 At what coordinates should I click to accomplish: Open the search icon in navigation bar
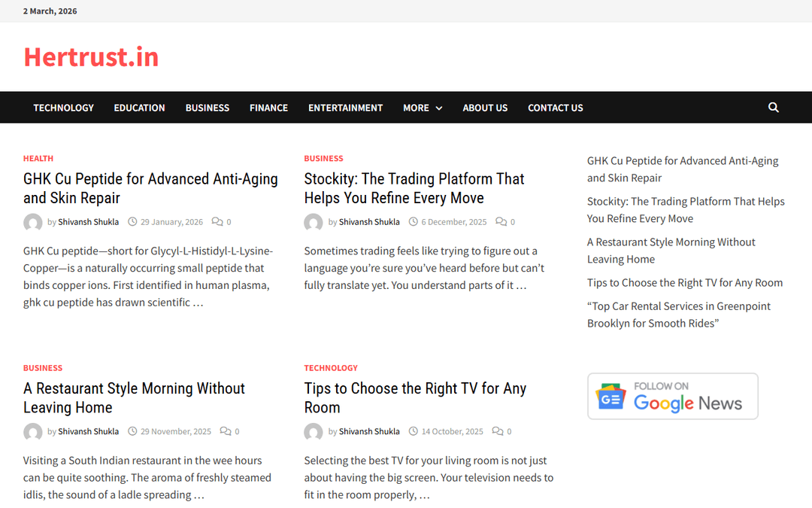(773, 108)
